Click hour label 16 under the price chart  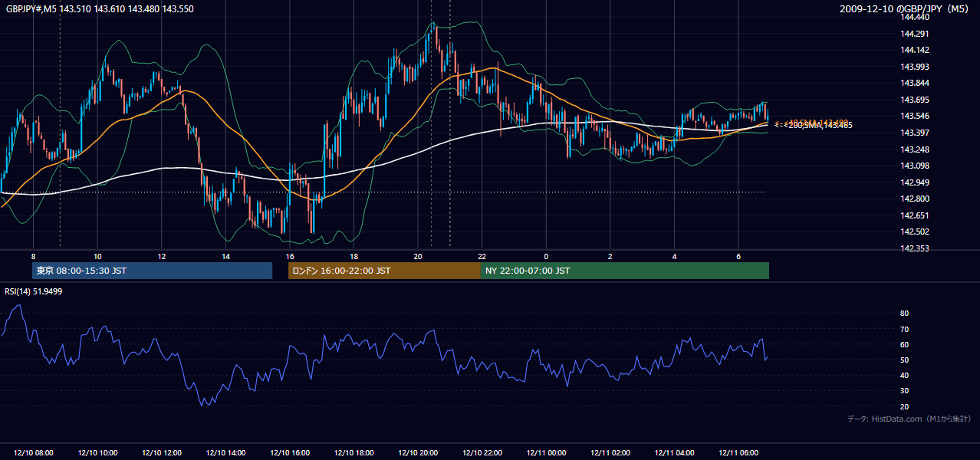click(290, 256)
